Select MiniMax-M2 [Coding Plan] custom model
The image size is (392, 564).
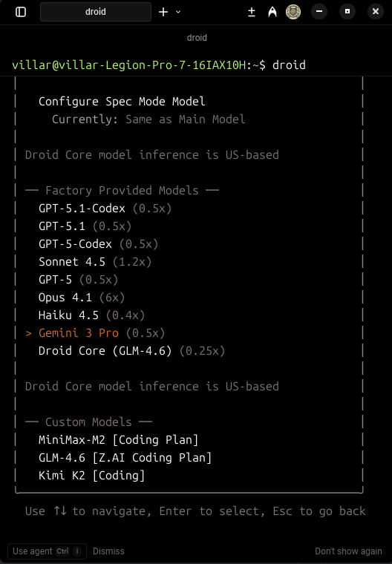[119, 440]
